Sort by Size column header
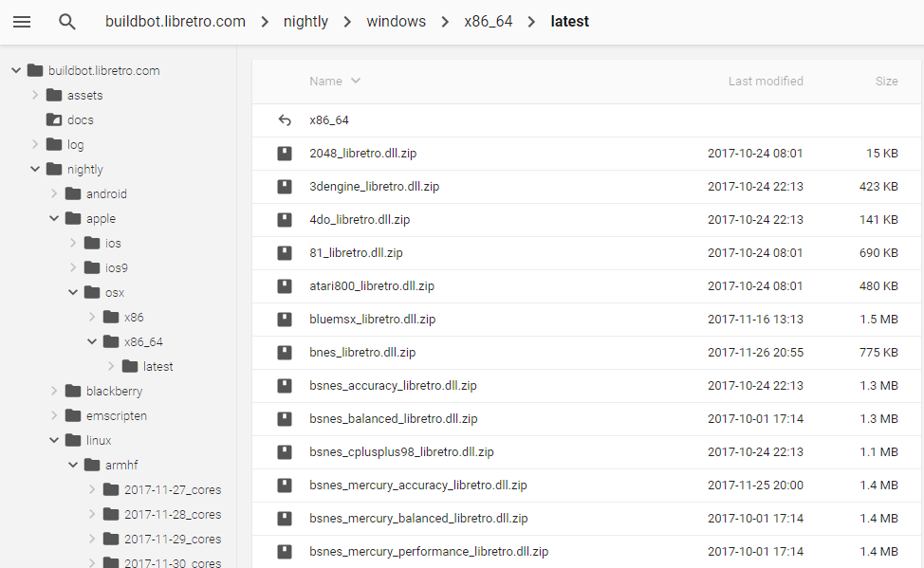The width and height of the screenshot is (924, 568). [x=886, y=82]
